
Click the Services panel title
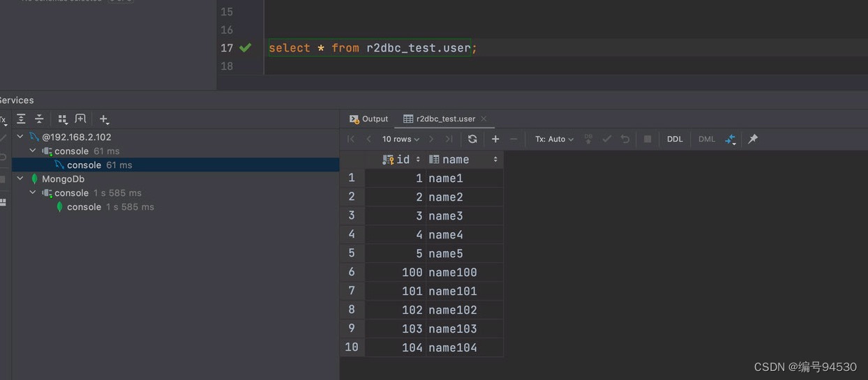pos(17,100)
